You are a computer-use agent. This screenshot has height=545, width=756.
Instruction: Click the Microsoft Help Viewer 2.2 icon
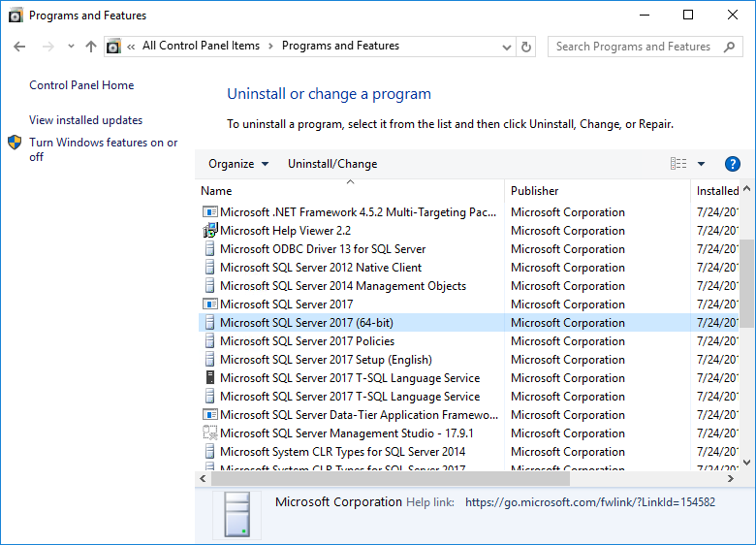(x=209, y=231)
